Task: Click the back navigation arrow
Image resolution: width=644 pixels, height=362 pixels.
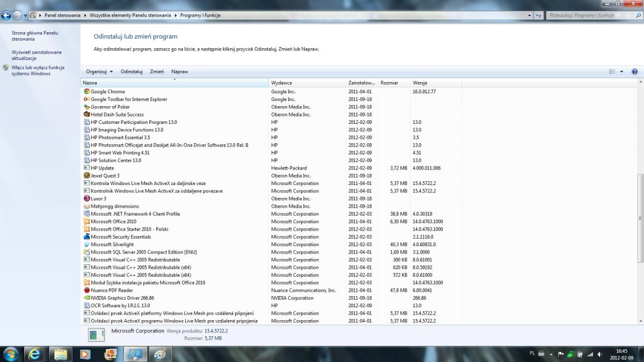Action: click(x=6, y=16)
